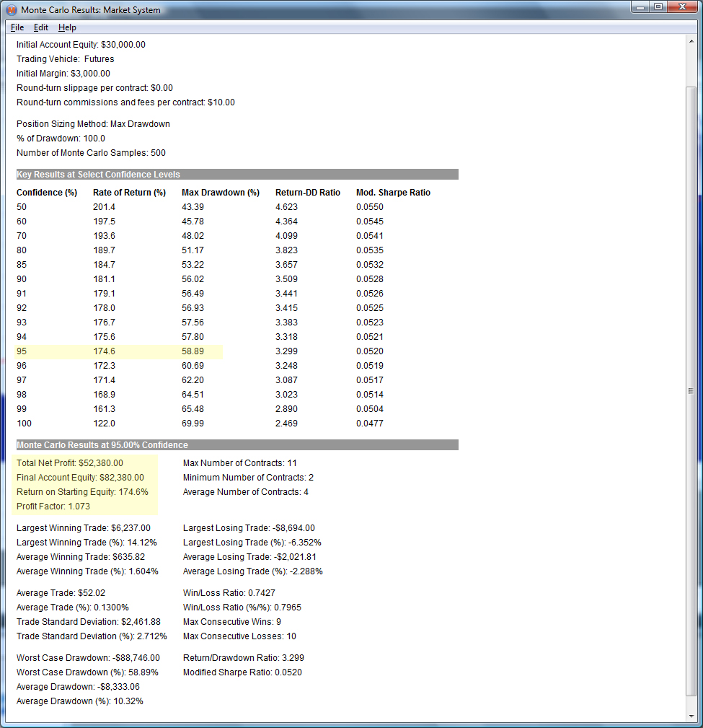Image resolution: width=703 pixels, height=728 pixels.
Task: Close the Monte Carlo Results window
Action: click(683, 7)
